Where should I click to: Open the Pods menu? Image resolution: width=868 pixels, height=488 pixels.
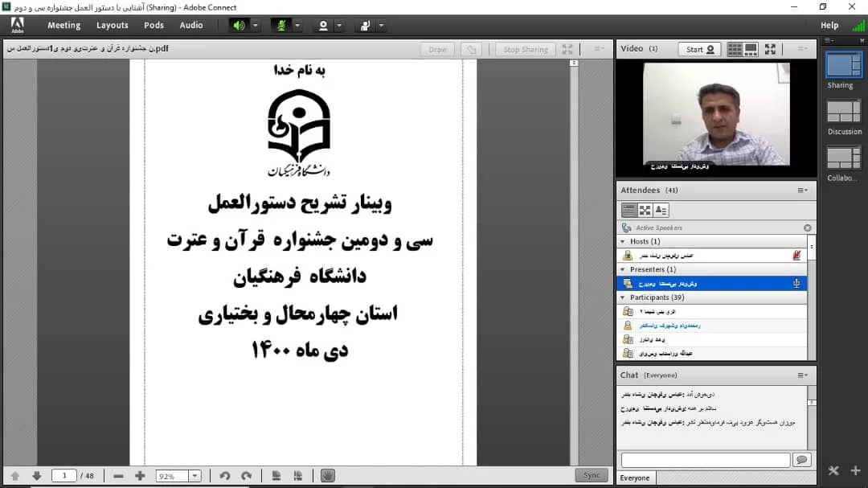tap(154, 26)
